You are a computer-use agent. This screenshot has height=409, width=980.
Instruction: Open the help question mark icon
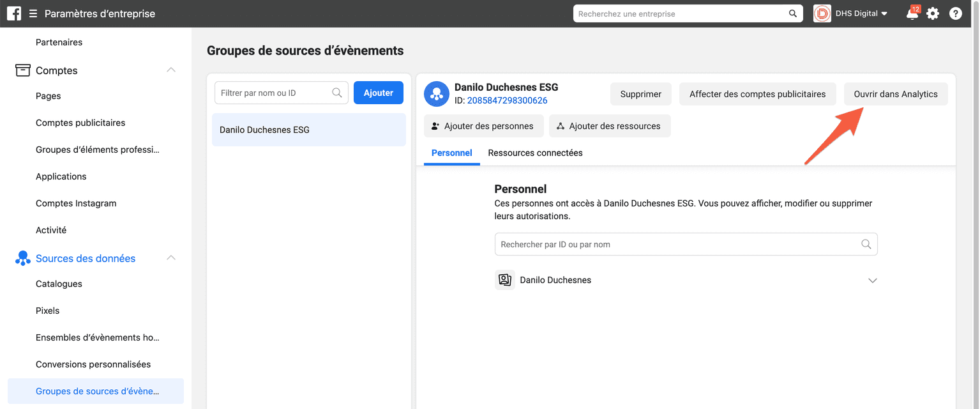click(x=956, y=13)
